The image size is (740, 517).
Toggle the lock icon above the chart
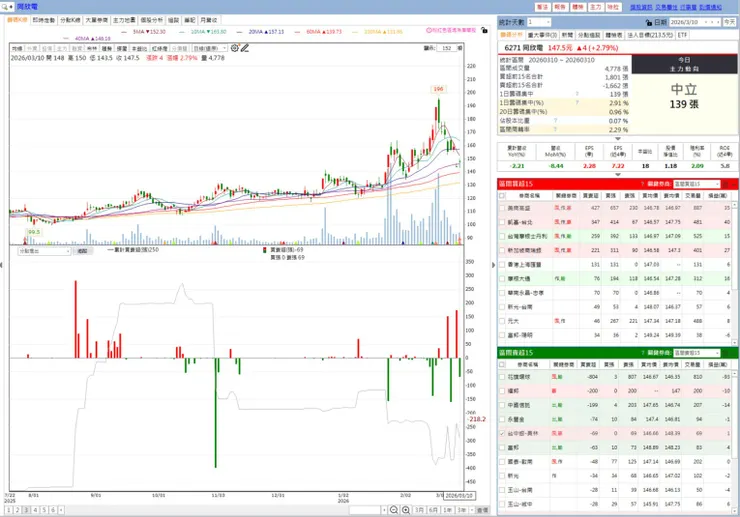[x=484, y=30]
